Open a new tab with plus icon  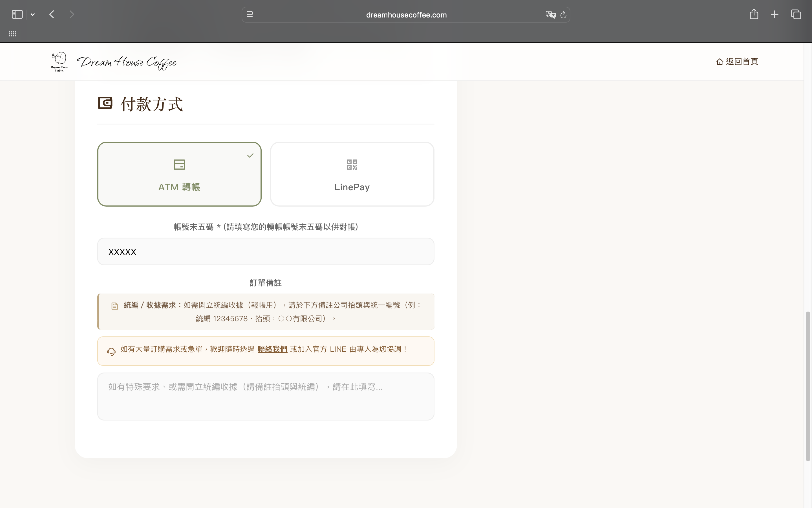pyautogui.click(x=775, y=14)
